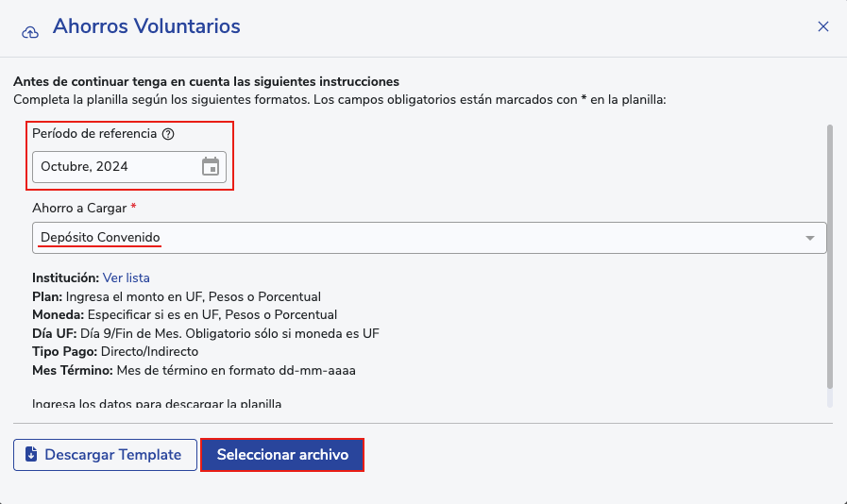Viewport: 847px width, 504px height.
Task: Expand the Ahorro a Cargar dropdown arrow
Action: (x=810, y=238)
